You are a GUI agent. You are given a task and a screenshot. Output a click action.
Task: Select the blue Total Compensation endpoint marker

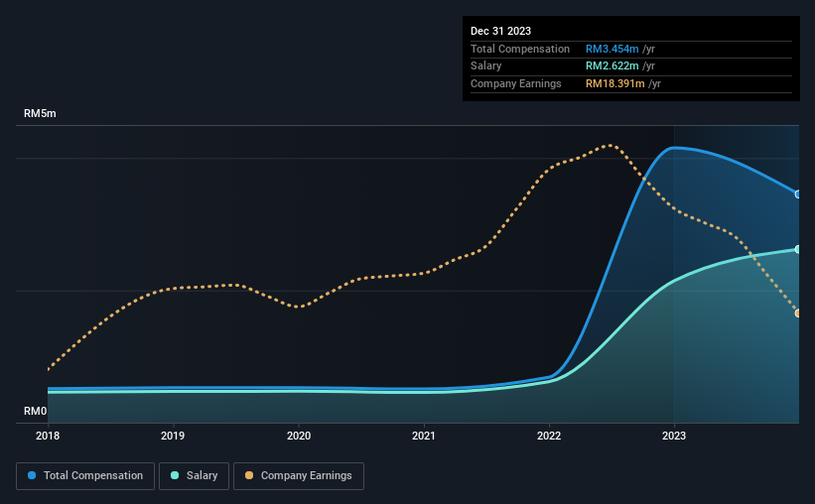coord(798,194)
